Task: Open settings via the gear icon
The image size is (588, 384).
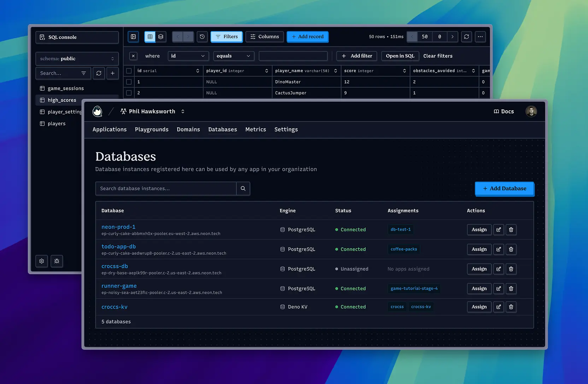Action: coord(41,261)
